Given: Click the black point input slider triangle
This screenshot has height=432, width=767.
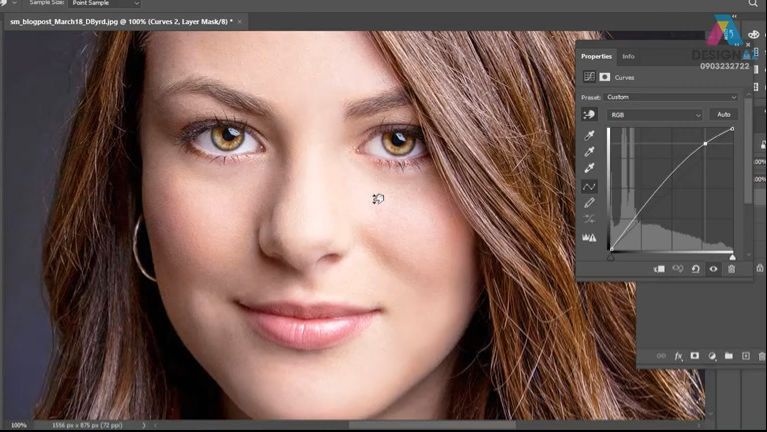Looking at the screenshot, I should coord(610,257).
